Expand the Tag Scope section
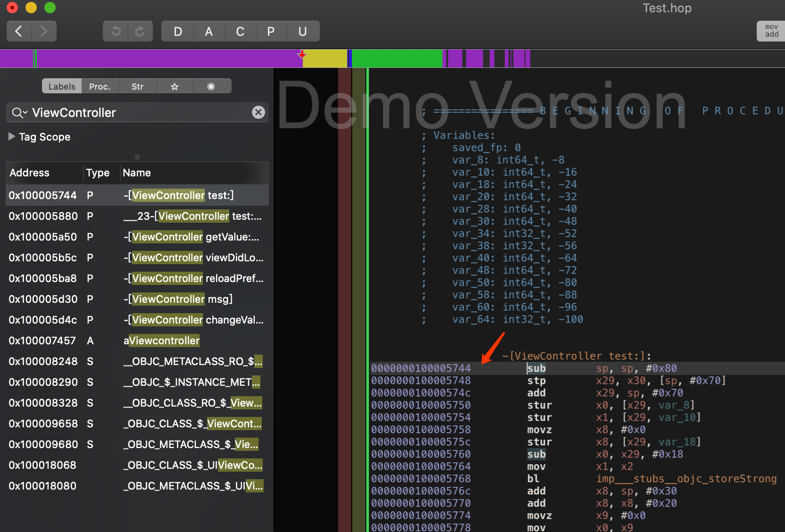Viewport: 785px width, 532px height. point(12,136)
